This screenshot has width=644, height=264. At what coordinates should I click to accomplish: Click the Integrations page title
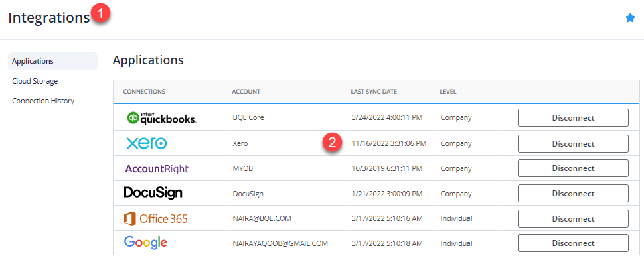coord(49,18)
